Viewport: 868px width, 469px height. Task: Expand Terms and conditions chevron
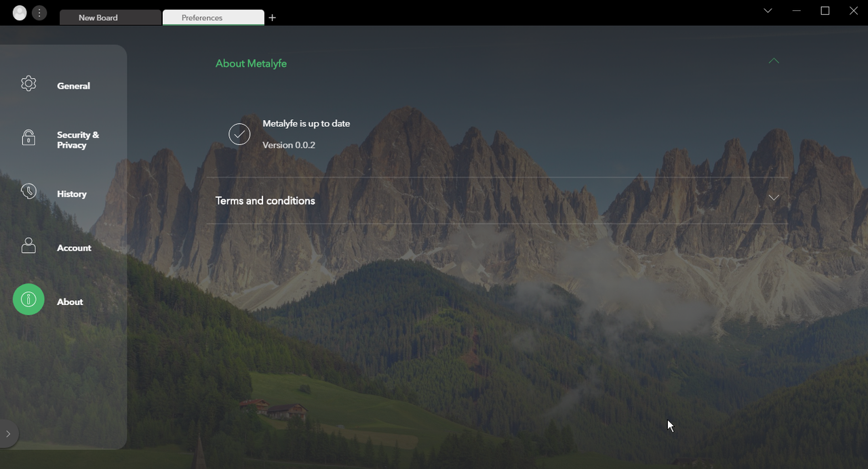774,198
